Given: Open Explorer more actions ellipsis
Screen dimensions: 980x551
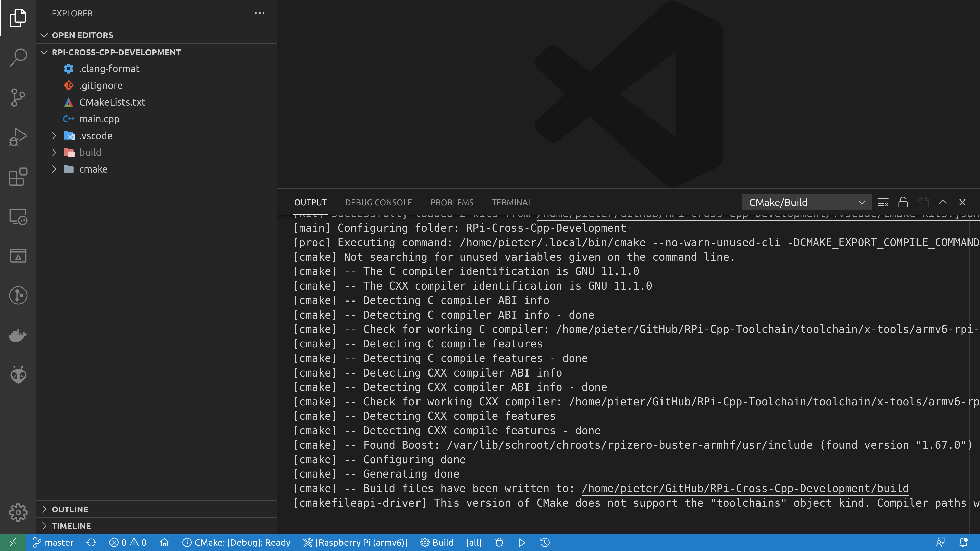Looking at the screenshot, I should [x=260, y=13].
